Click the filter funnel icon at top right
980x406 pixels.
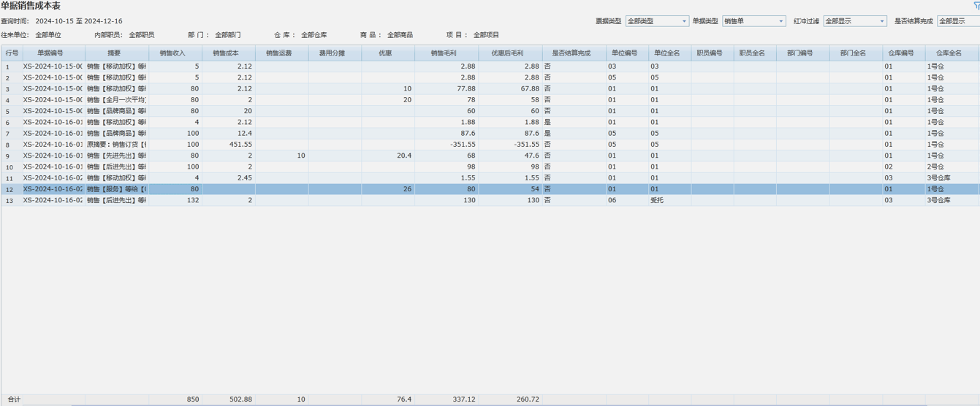click(x=976, y=6)
